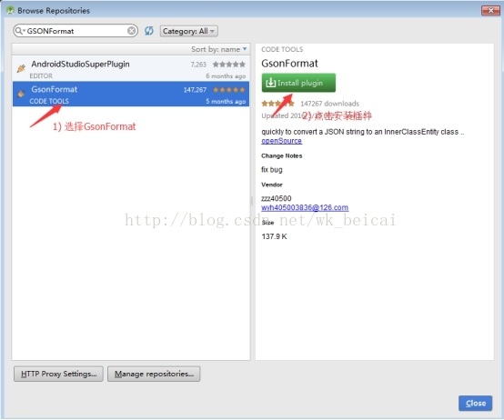Click the AndroidStudioSuperPlugin plug icon

pos(21,68)
